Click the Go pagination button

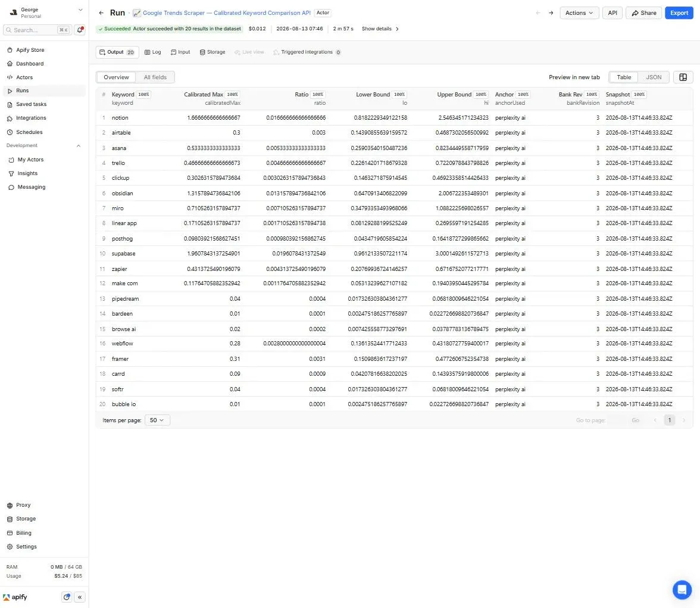(635, 420)
